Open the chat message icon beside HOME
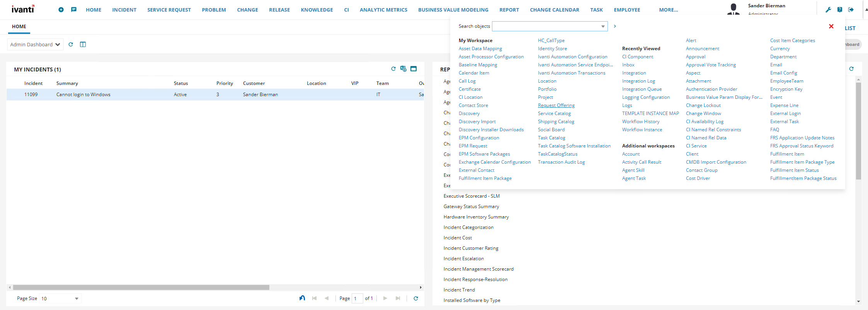 point(74,10)
